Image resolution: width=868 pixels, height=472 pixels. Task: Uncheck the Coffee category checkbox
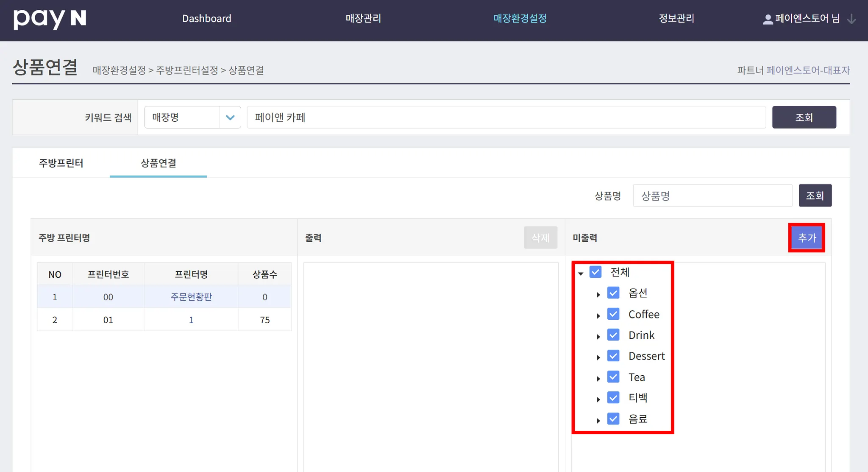613,314
